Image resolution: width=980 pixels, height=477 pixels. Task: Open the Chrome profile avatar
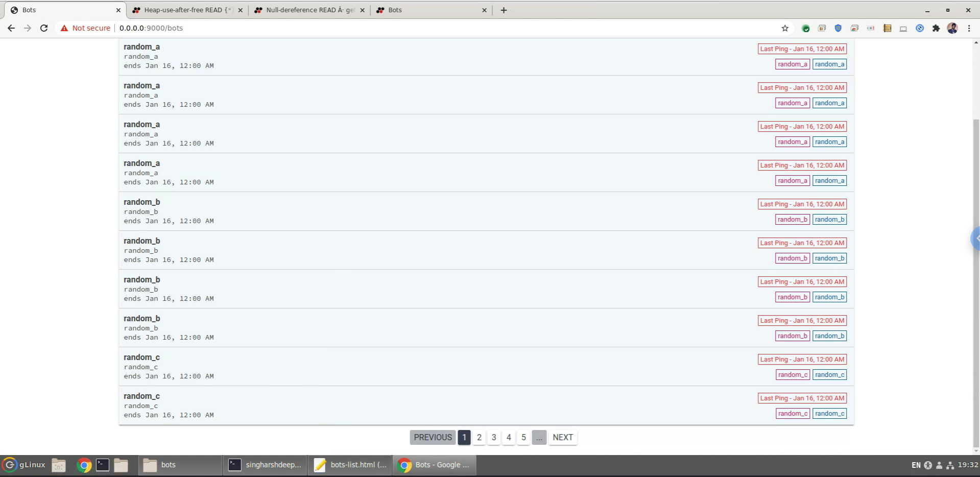click(952, 28)
